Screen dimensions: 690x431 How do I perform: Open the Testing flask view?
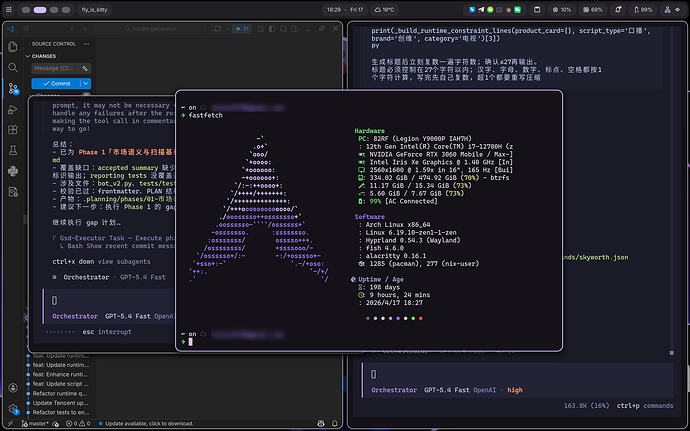(x=13, y=151)
